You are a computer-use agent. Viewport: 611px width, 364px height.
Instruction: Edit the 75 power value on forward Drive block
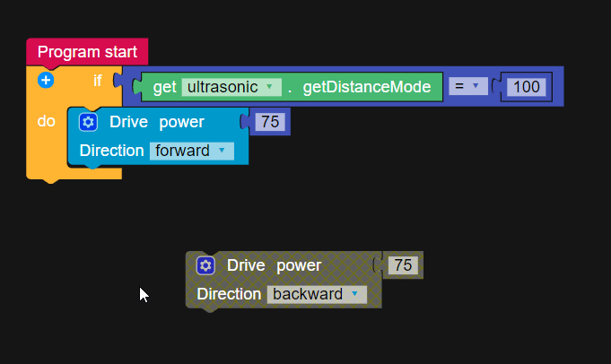pos(270,122)
